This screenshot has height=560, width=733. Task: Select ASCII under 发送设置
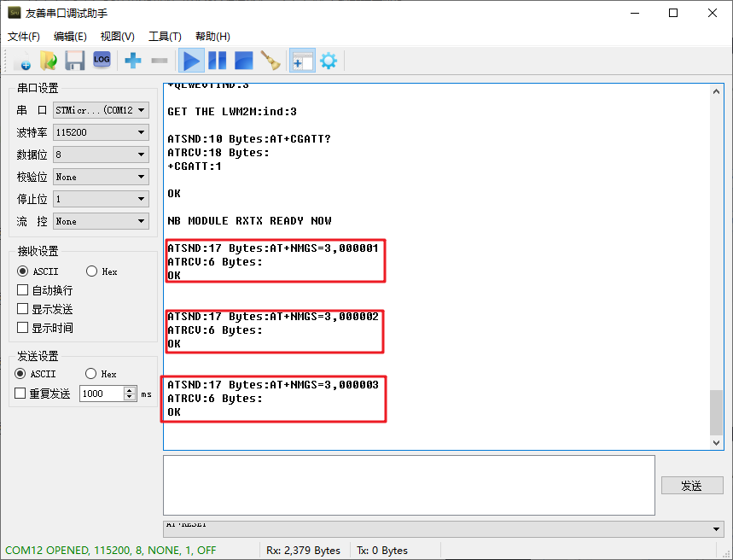click(x=35, y=374)
